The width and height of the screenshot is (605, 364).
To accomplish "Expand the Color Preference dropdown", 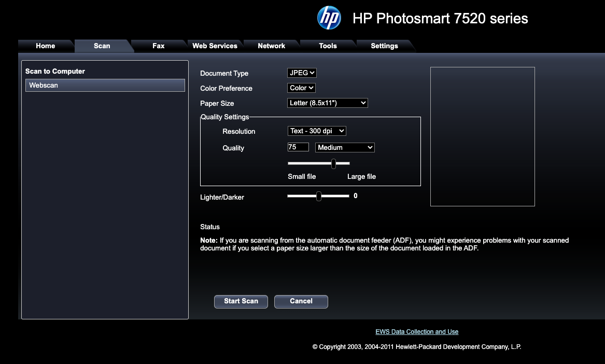I will [301, 88].
